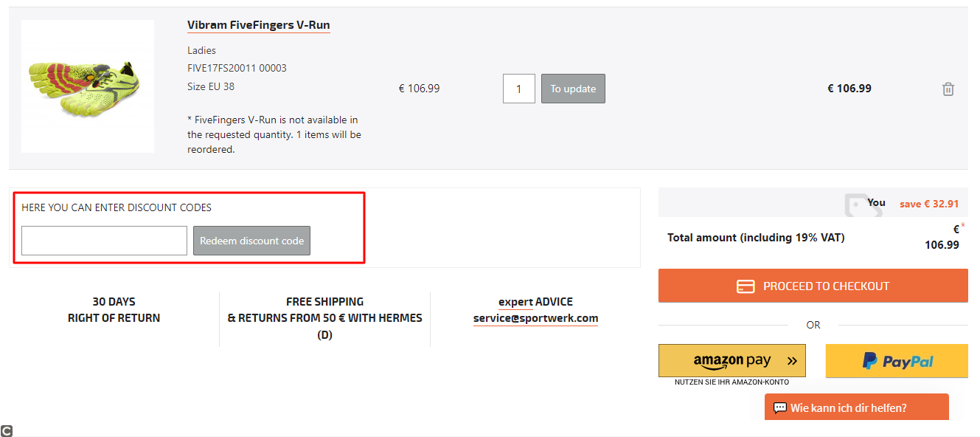Click the unit price € 106.99
Image resolution: width=980 pixels, height=437 pixels.
419,89
